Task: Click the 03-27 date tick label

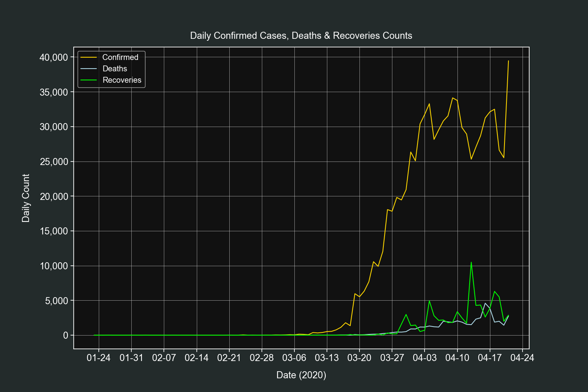Action: (392, 358)
